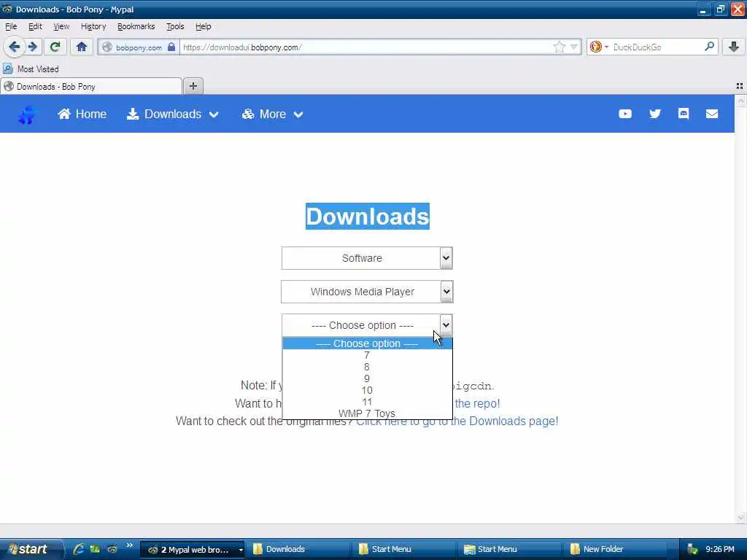747x560 pixels.
Task: Show the list all tabs grid icon
Action: (740, 86)
